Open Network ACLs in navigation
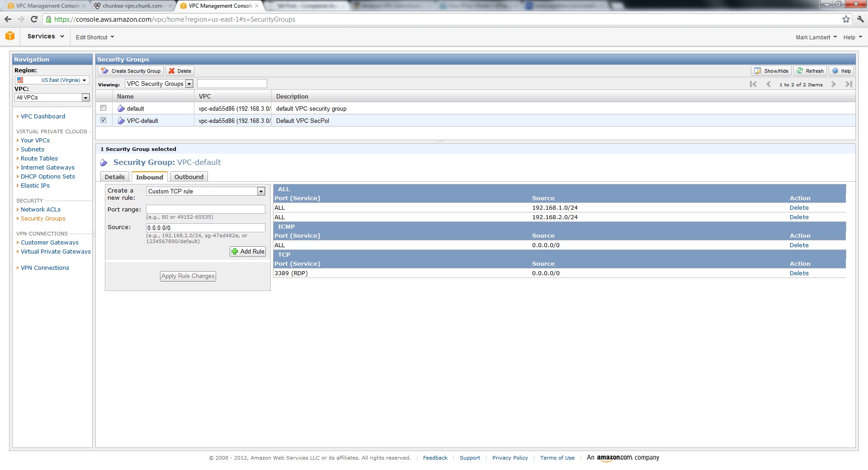 40,210
